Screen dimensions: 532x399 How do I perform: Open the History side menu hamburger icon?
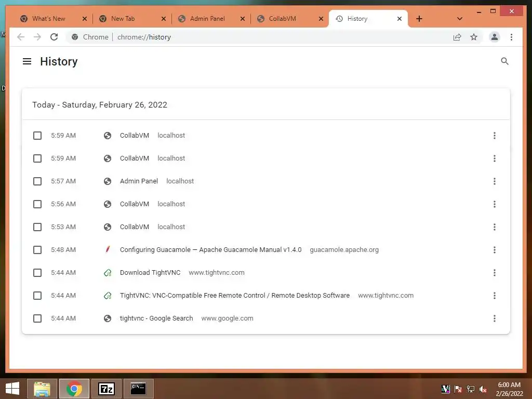(x=27, y=61)
